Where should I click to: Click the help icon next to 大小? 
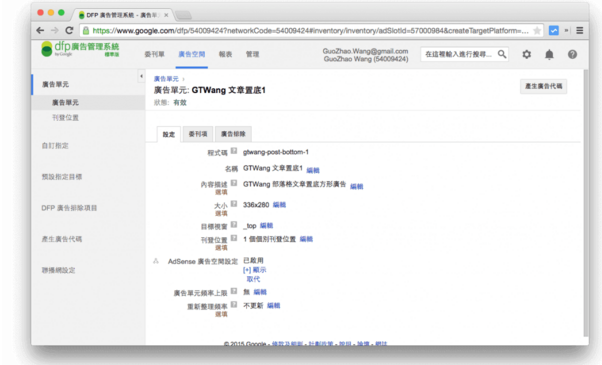click(233, 204)
